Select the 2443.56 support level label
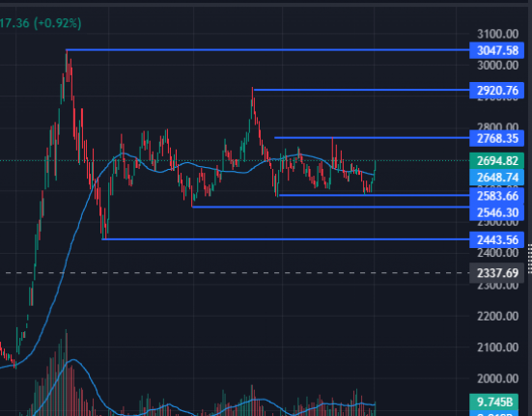 [496, 240]
